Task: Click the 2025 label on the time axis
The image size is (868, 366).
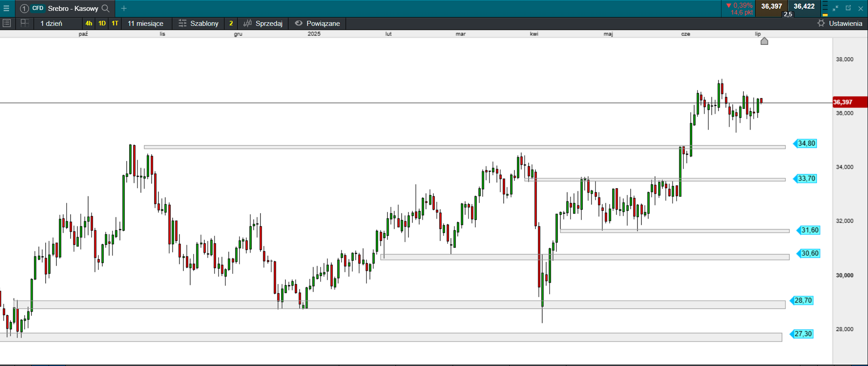Action: tap(314, 34)
